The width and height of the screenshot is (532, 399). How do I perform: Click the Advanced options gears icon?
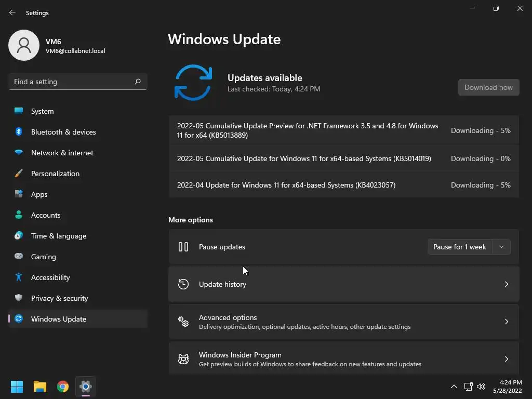(x=183, y=321)
